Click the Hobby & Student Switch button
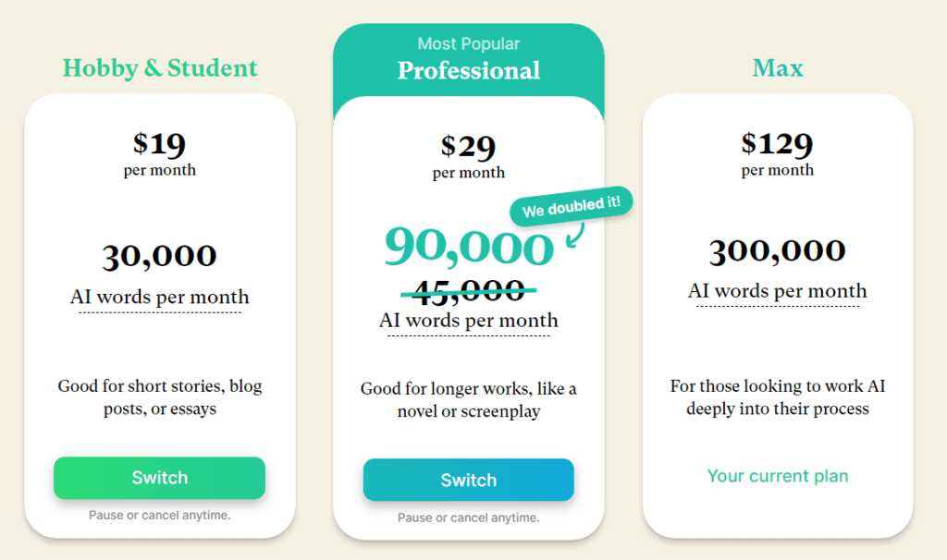 pyautogui.click(x=159, y=478)
